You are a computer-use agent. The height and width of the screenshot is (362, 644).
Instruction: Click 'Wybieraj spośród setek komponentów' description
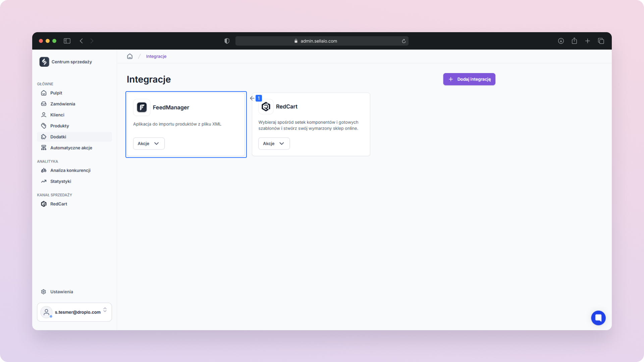point(309,125)
